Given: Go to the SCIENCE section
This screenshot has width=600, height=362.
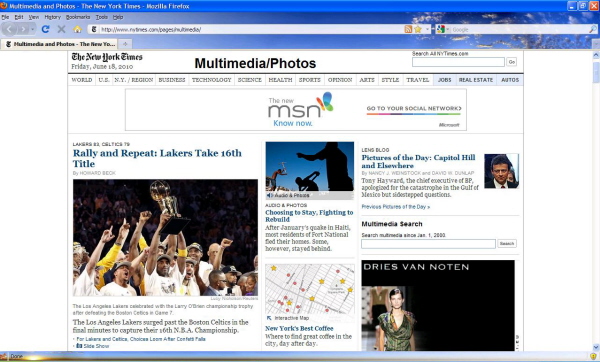Looking at the screenshot, I should coord(249,80).
